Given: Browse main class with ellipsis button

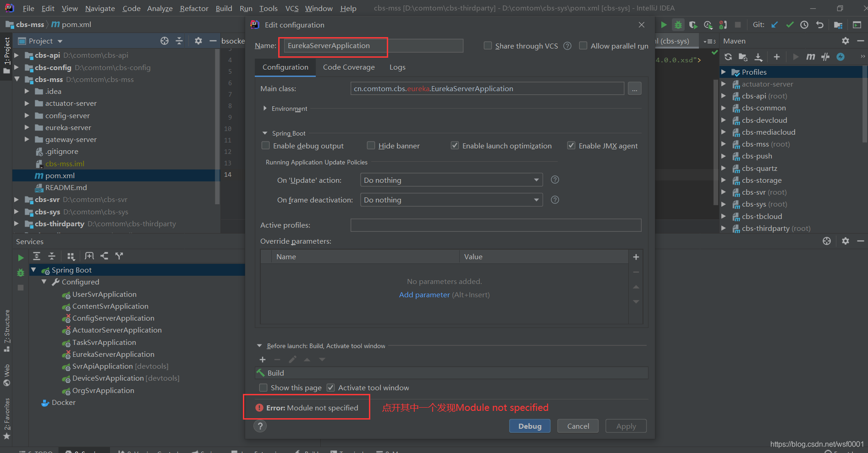Looking at the screenshot, I should [x=634, y=88].
